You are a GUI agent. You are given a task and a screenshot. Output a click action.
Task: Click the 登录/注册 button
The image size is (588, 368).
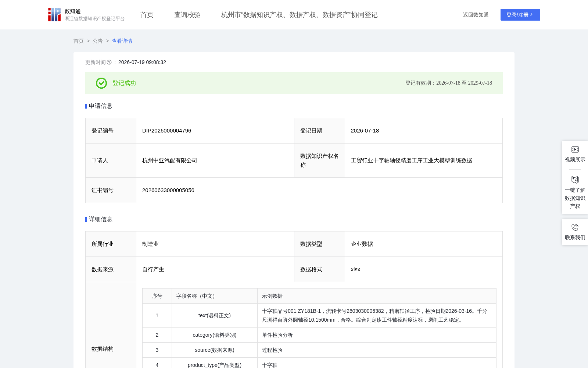(520, 15)
